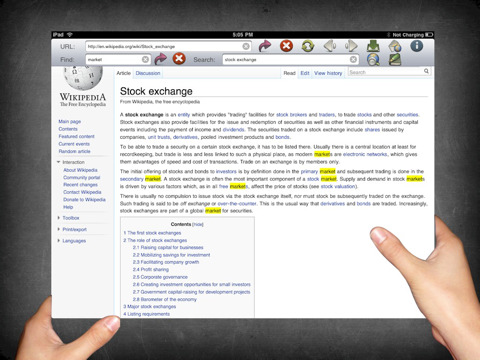
Task: Hide the Contents box via hide link
Action: pyautogui.click(x=198, y=224)
